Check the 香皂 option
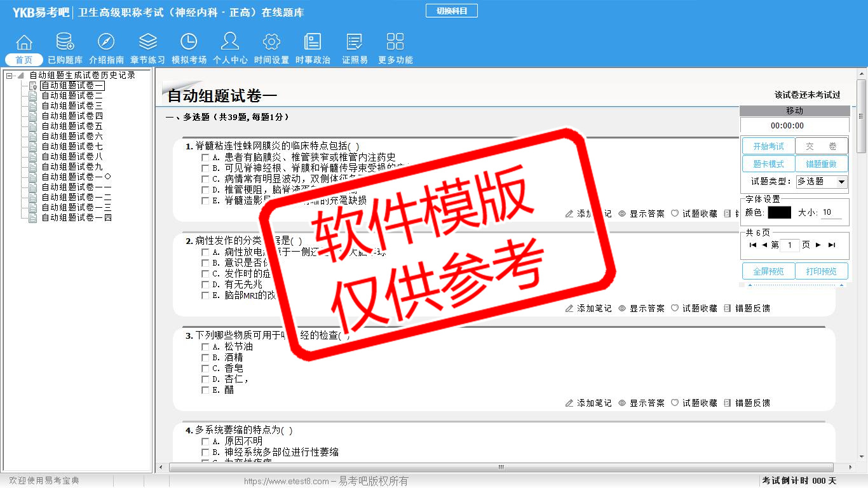868x488 pixels. coord(205,369)
